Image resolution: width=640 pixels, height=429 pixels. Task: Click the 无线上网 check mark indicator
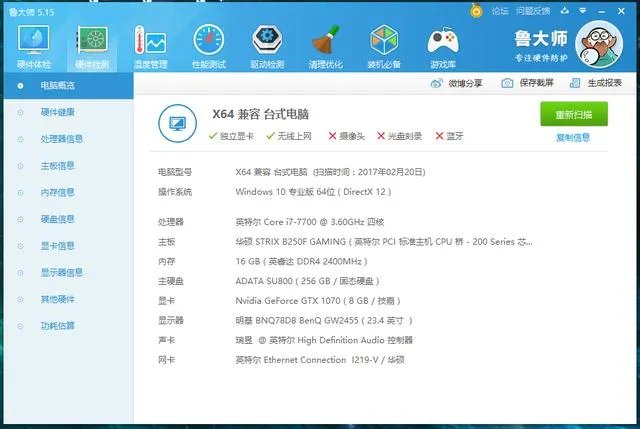289,136
